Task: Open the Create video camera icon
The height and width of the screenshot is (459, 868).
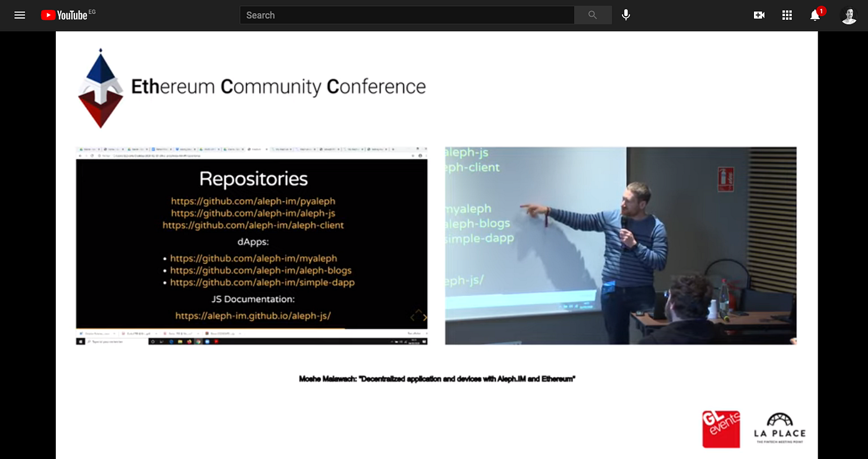Action: pyautogui.click(x=759, y=15)
